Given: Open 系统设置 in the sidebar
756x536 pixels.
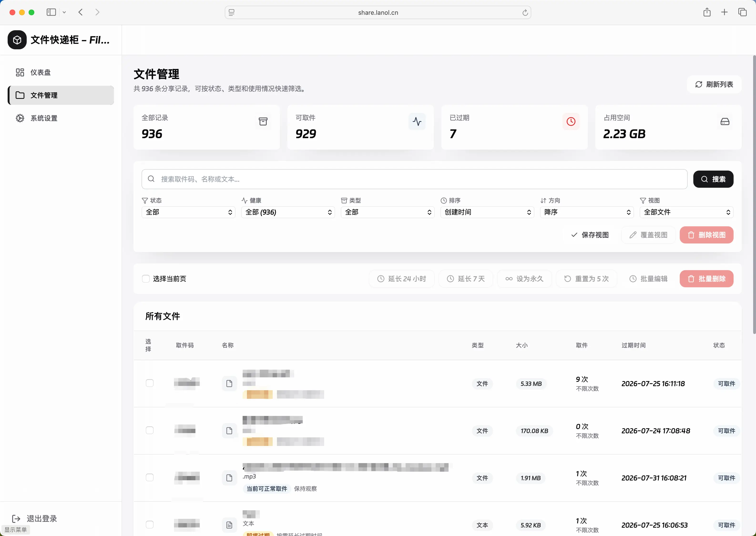Looking at the screenshot, I should pos(61,118).
